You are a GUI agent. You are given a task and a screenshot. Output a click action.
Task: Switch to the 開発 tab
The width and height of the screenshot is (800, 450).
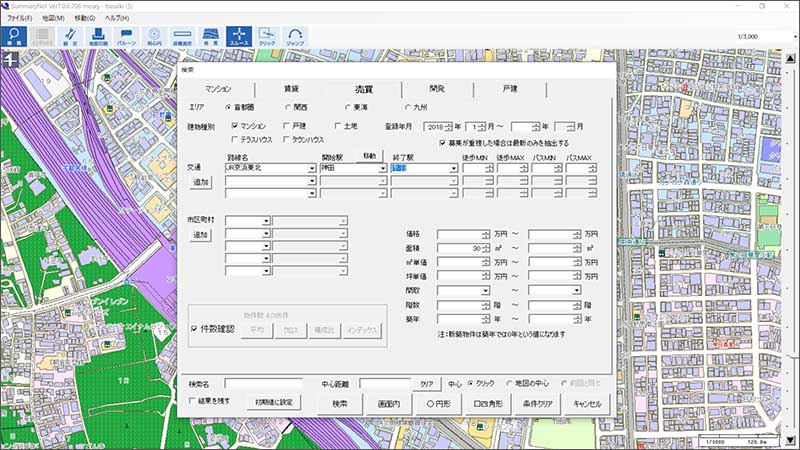point(437,89)
